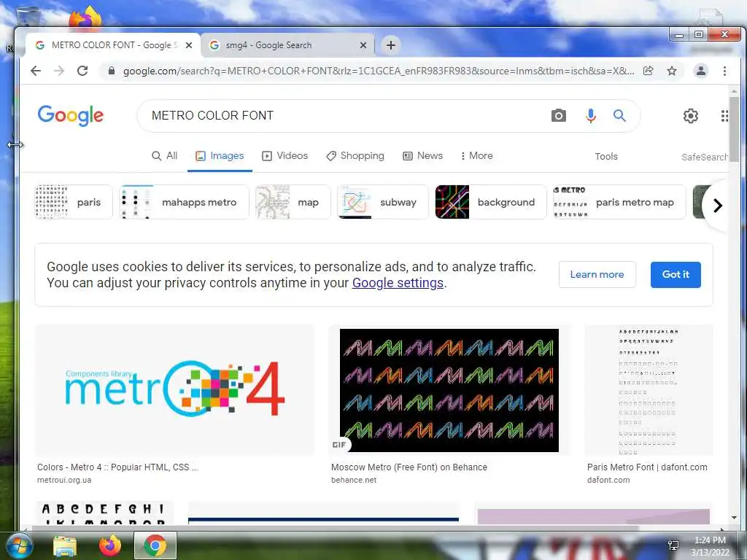747x560 pixels.
Task: Click Moscow Metro (Free Font) on Behance title
Action: [409, 467]
